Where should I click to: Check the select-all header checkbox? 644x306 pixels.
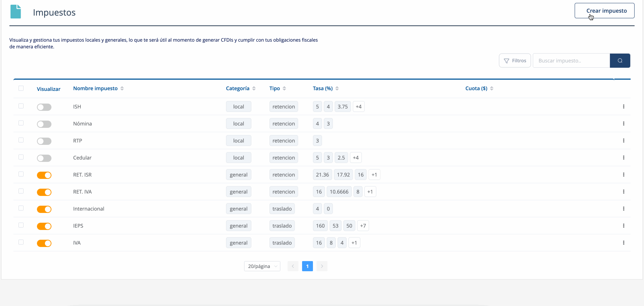pyautogui.click(x=21, y=88)
